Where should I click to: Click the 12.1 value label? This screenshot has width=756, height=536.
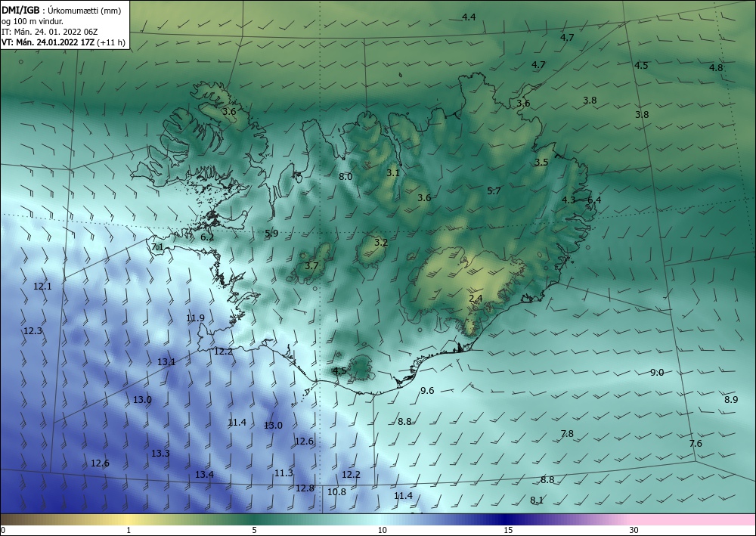click(42, 287)
